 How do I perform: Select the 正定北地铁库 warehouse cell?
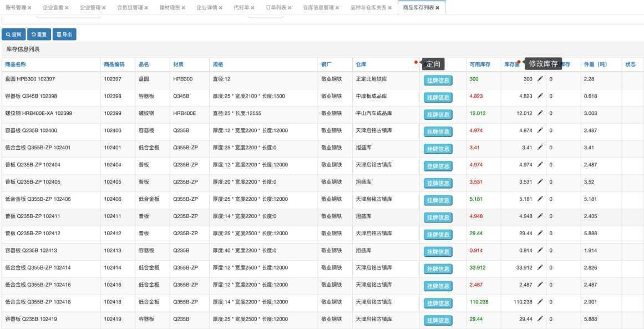[x=371, y=79]
